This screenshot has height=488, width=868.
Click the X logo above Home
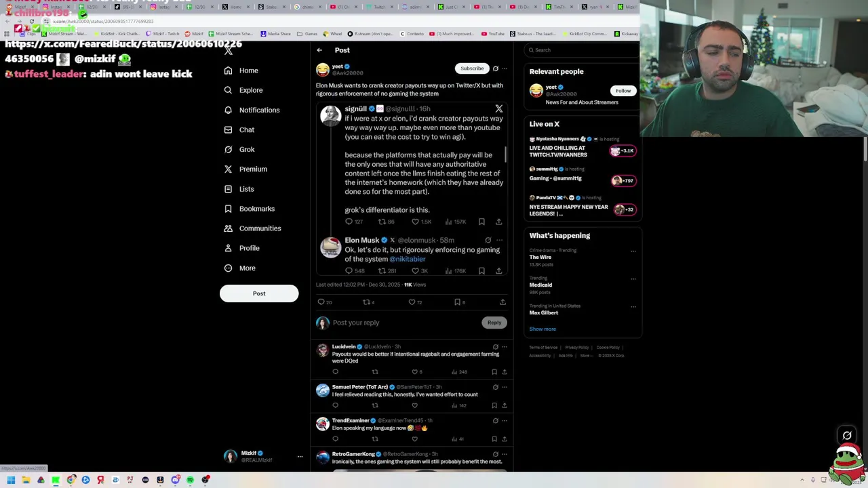click(x=229, y=50)
